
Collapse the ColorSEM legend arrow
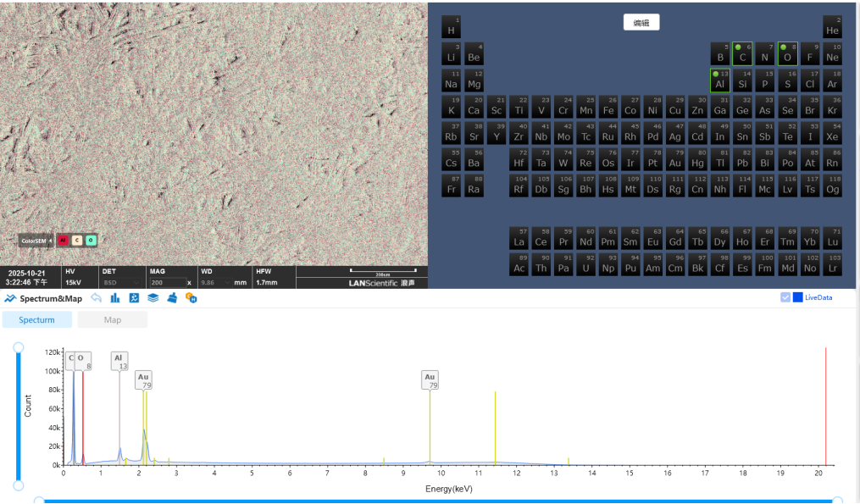click(50, 240)
